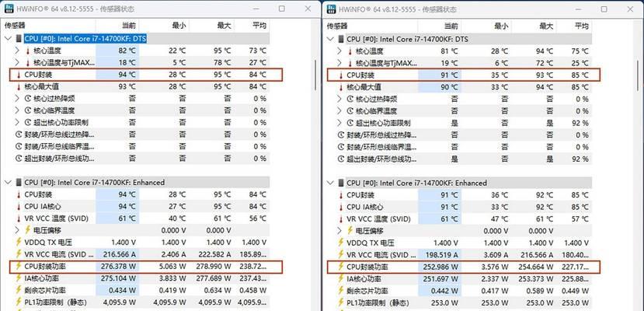
Task: Click lightning icon of 剩余芯片功率, right window
Action: click(x=340, y=291)
